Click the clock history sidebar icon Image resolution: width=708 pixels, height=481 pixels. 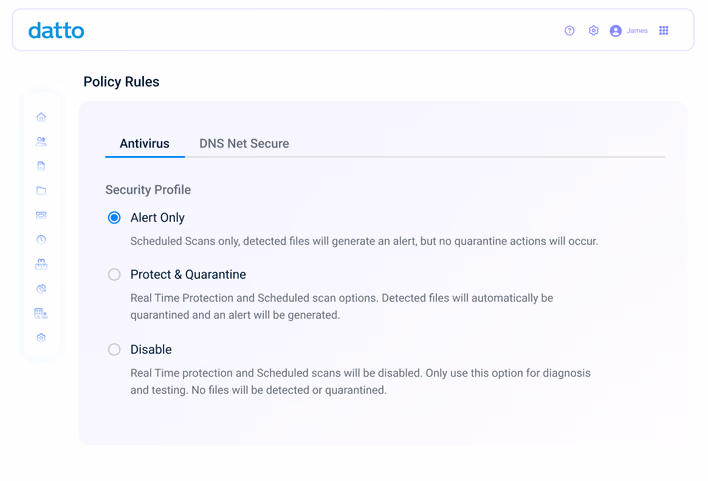tap(41, 239)
